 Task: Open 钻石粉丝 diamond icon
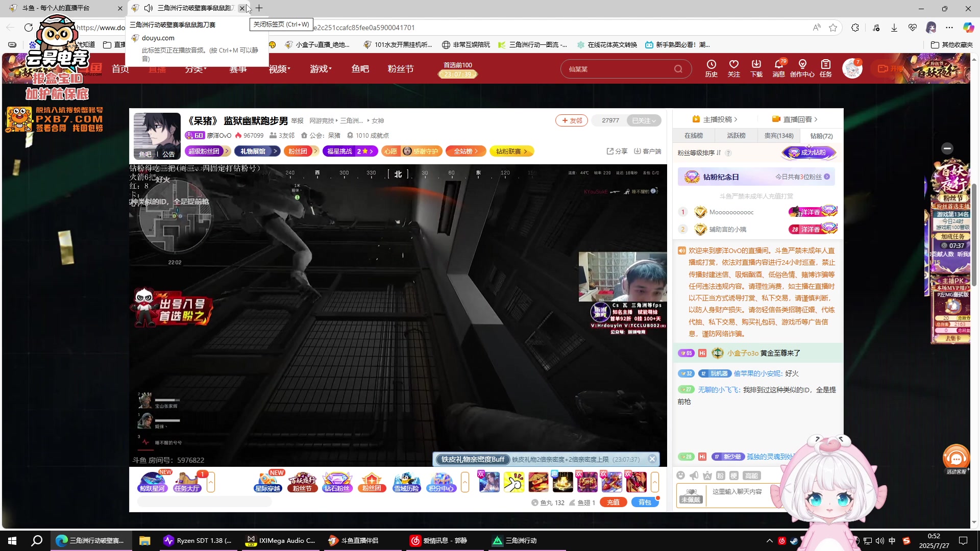(x=337, y=482)
